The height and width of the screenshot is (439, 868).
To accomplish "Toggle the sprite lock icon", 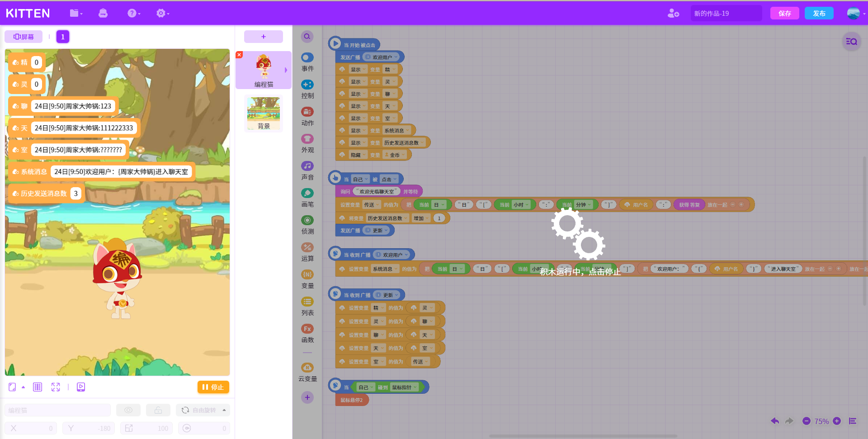I will pos(158,410).
